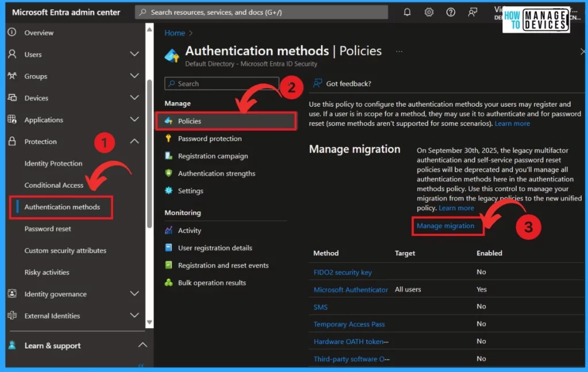Click the Authentication strengths shield icon
This screenshot has width=588, height=372.
(169, 173)
